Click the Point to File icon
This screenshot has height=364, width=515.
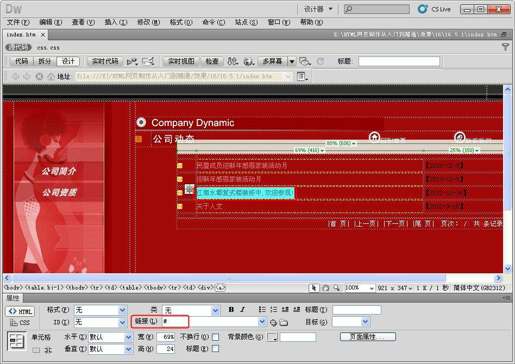(x=273, y=323)
